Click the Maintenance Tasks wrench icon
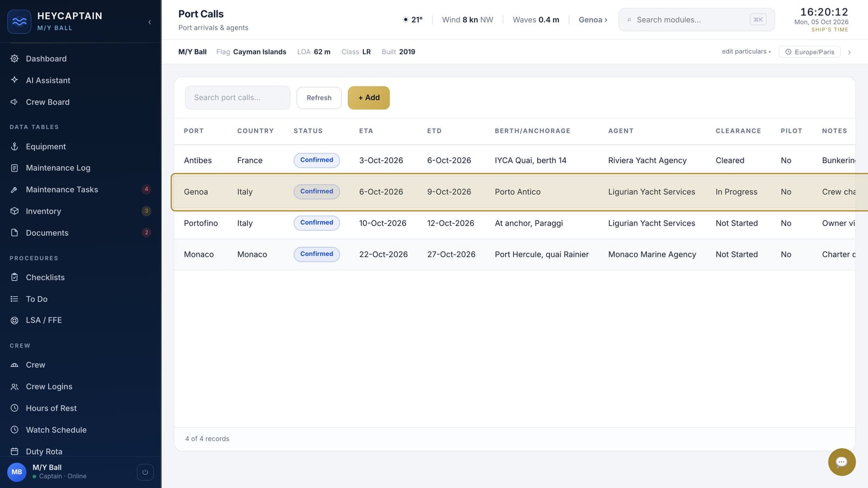 (x=15, y=190)
